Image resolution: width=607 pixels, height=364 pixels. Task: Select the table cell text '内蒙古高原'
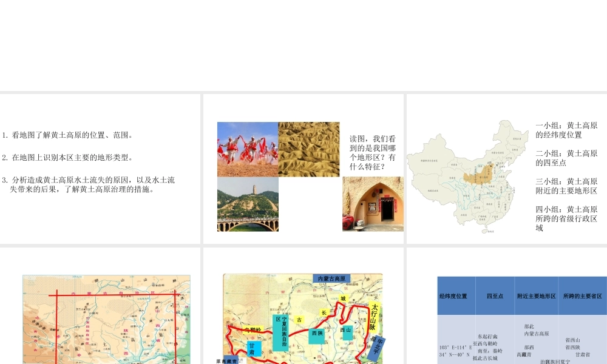pyautogui.click(x=537, y=334)
